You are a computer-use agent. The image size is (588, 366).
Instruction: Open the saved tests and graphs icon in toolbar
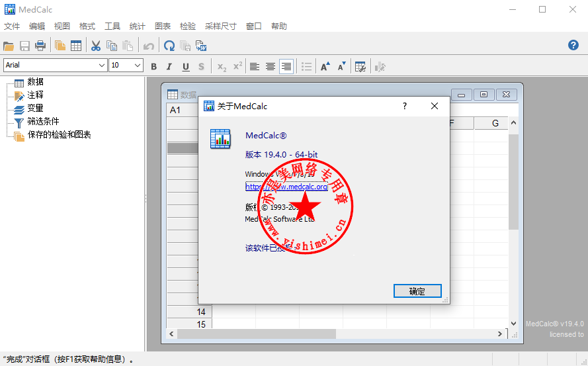click(x=60, y=46)
